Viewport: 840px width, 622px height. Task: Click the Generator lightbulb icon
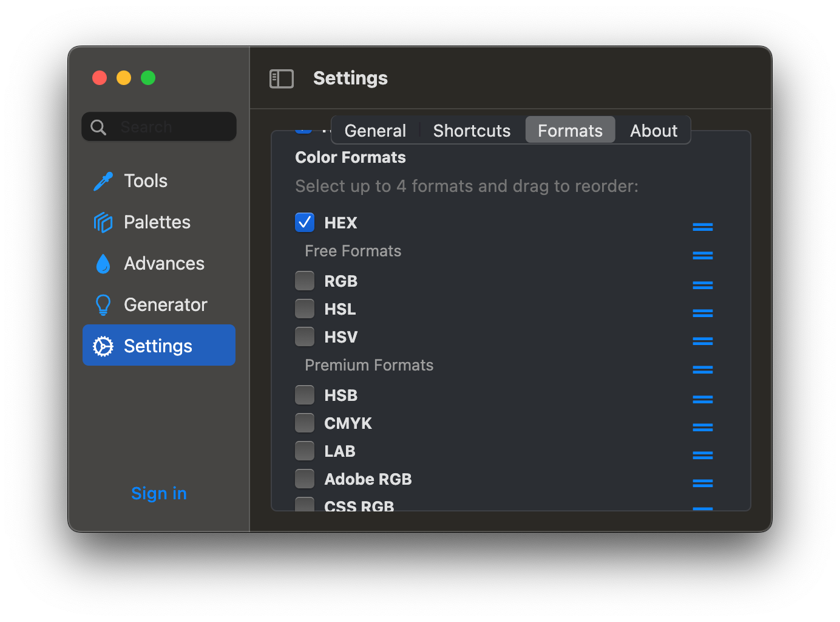(103, 305)
